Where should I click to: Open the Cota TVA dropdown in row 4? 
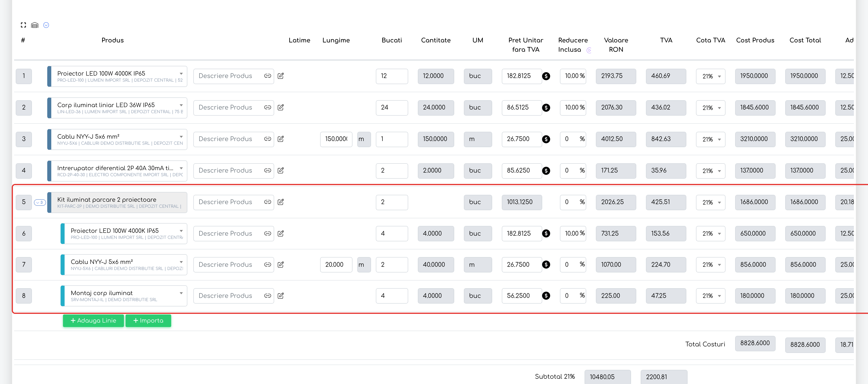pyautogui.click(x=711, y=171)
